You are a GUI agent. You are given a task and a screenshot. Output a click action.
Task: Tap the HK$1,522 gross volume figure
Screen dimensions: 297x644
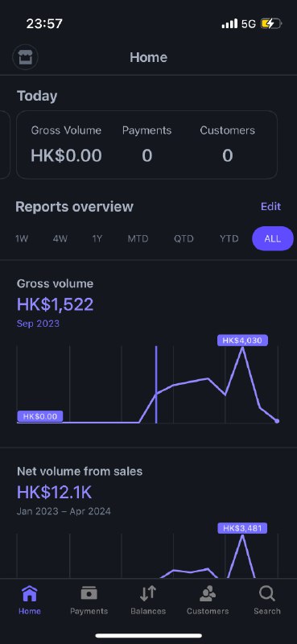click(55, 304)
